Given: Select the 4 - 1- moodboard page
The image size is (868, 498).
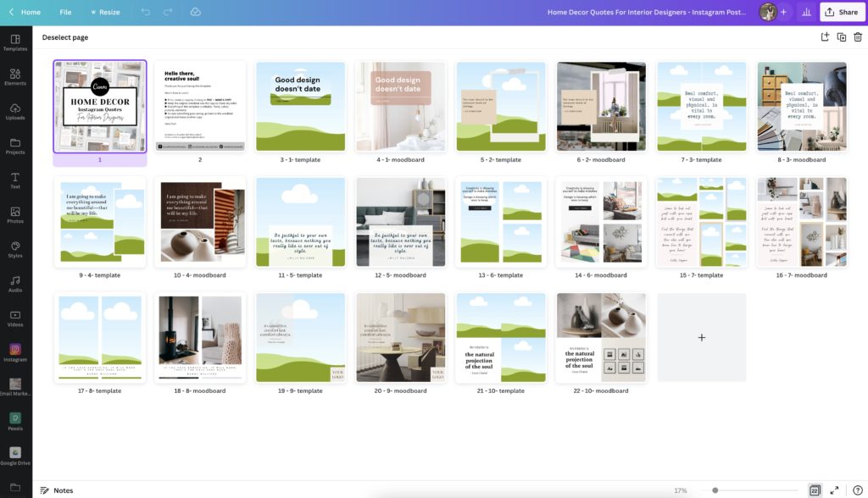Looking at the screenshot, I should [400, 106].
